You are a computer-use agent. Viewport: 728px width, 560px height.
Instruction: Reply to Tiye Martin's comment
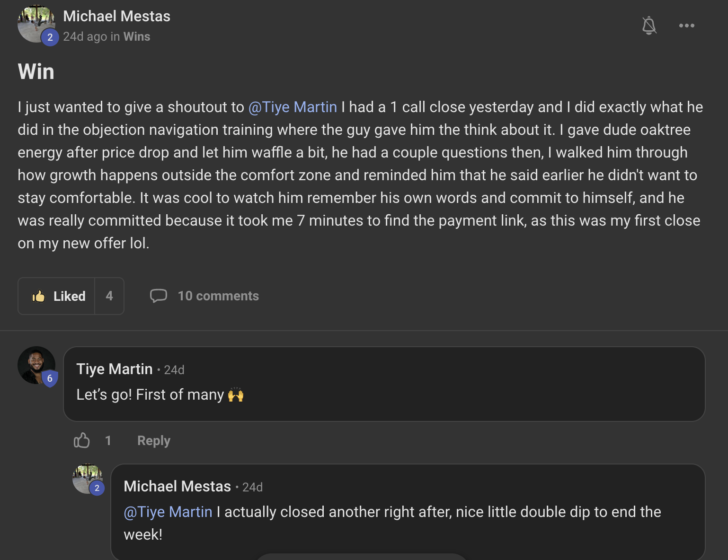tap(153, 440)
